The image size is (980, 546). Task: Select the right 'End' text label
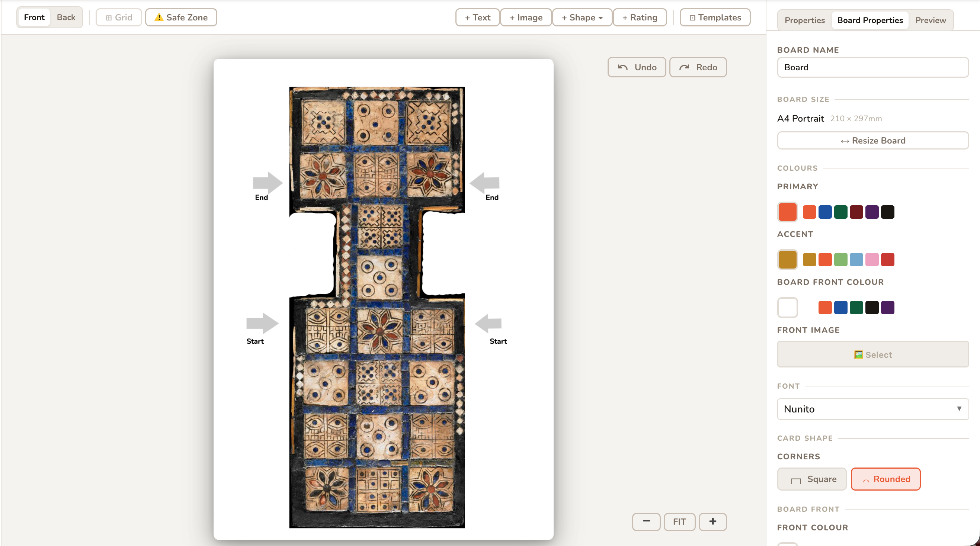492,197
